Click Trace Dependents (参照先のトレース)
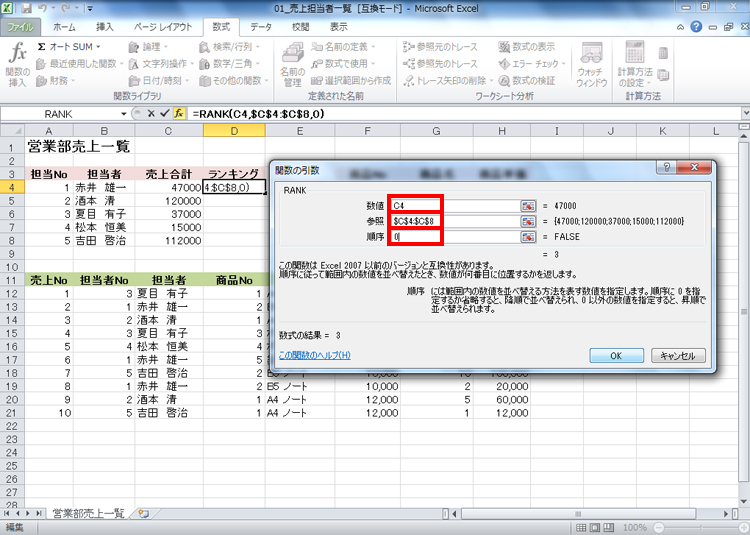 (440, 64)
